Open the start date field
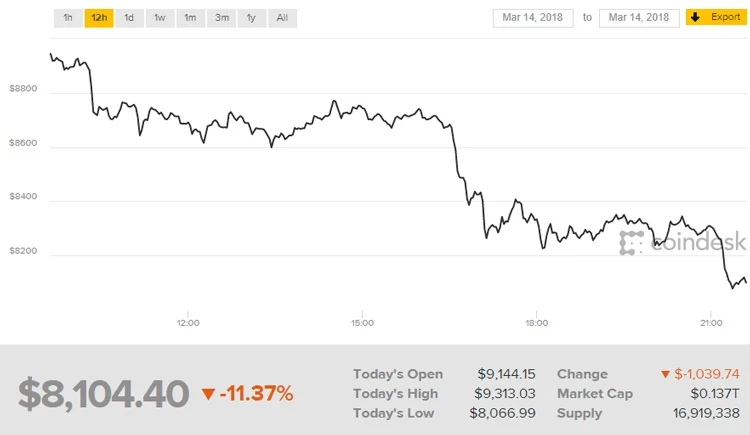This screenshot has height=435, width=750. 533,18
